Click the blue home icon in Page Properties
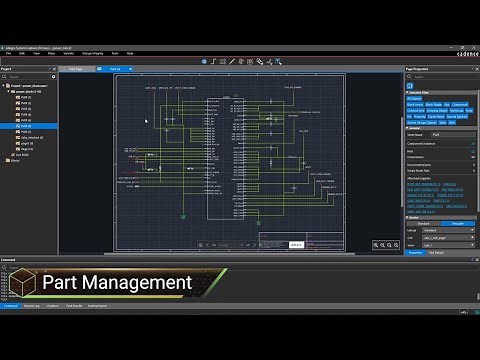Image resolution: width=480 pixels, height=360 pixels. point(410,86)
